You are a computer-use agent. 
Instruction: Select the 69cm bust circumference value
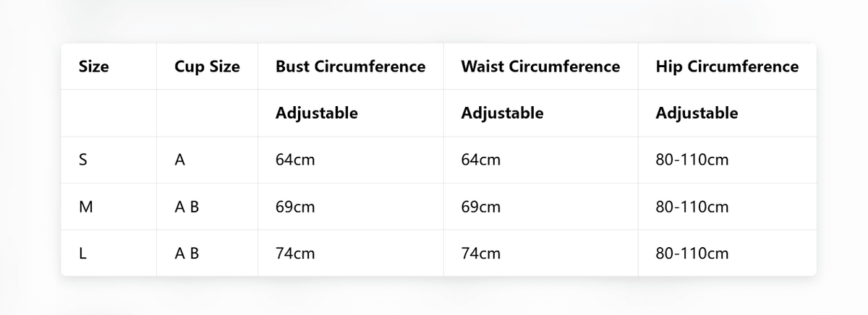[295, 207]
